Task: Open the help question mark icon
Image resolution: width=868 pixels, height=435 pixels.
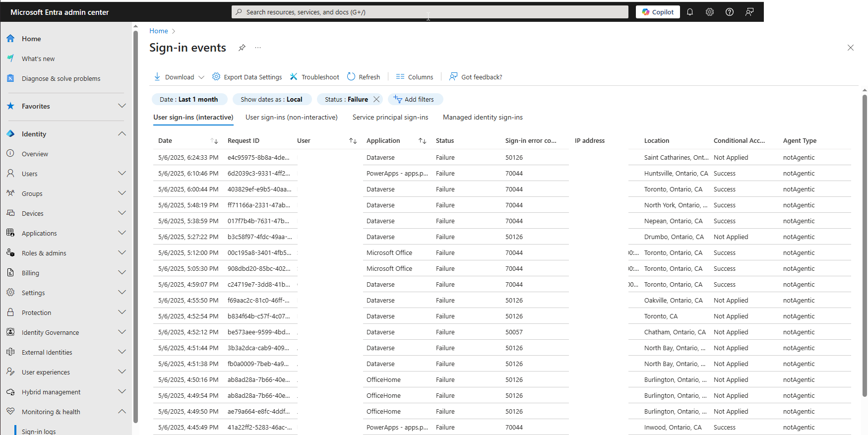Action: (x=730, y=12)
